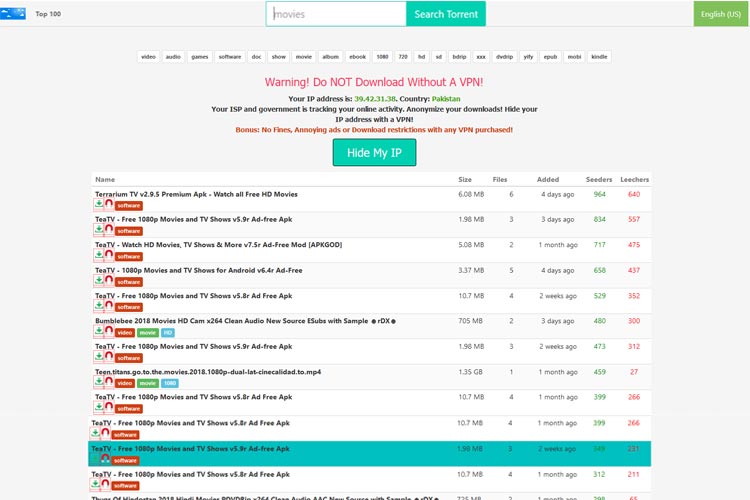Viewport: 750px width, 500px height.
Task: Sort by the Seeders column header
Action: pos(599,179)
